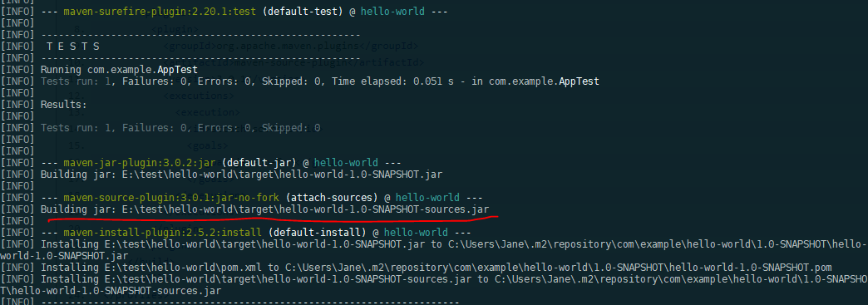
Task: Click the Results: line
Action: pyautogui.click(x=64, y=105)
